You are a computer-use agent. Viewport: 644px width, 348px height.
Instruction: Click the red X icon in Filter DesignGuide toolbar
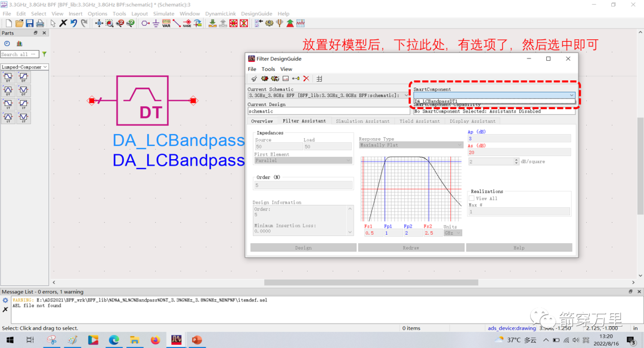[306, 79]
